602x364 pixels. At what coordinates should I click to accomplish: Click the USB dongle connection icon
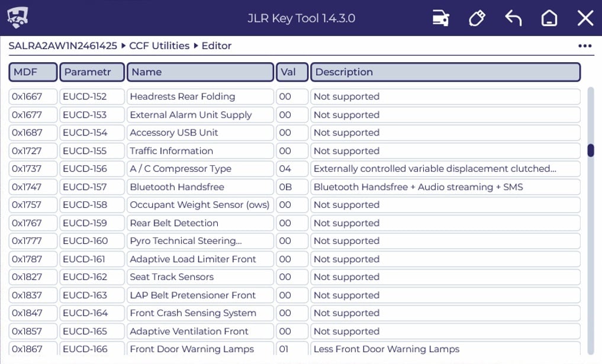coord(477,18)
